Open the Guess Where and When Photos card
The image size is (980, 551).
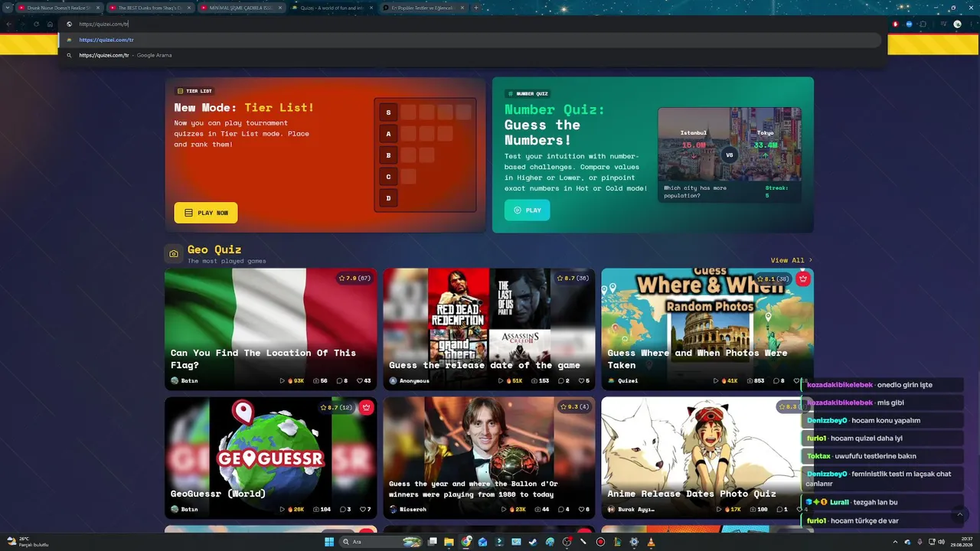point(707,329)
